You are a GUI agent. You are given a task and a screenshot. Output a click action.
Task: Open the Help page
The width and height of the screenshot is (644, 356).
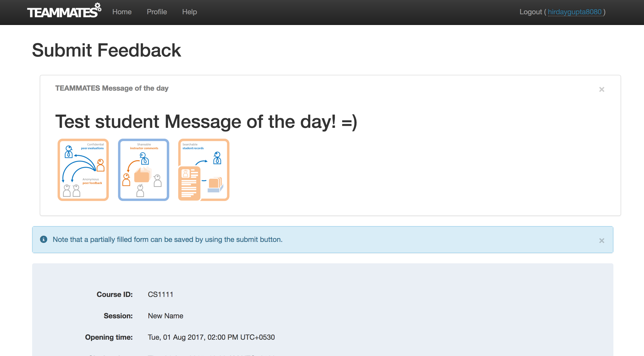point(189,12)
